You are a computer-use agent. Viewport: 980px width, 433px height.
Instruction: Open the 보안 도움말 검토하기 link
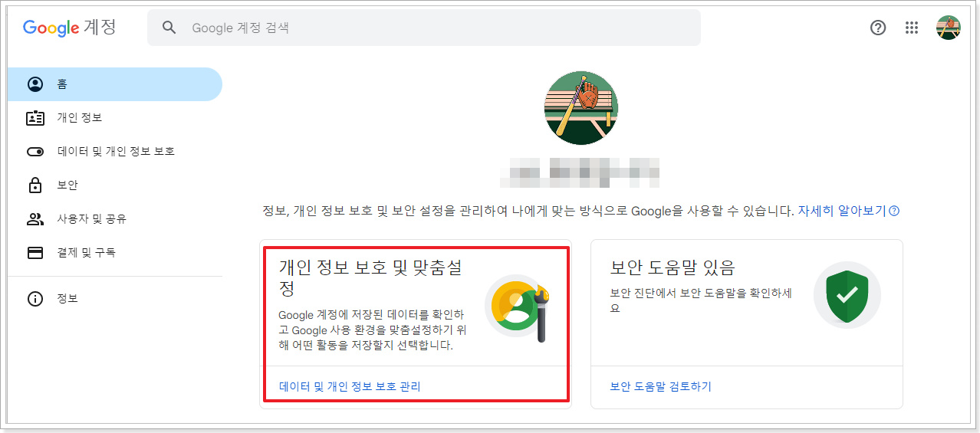click(660, 386)
